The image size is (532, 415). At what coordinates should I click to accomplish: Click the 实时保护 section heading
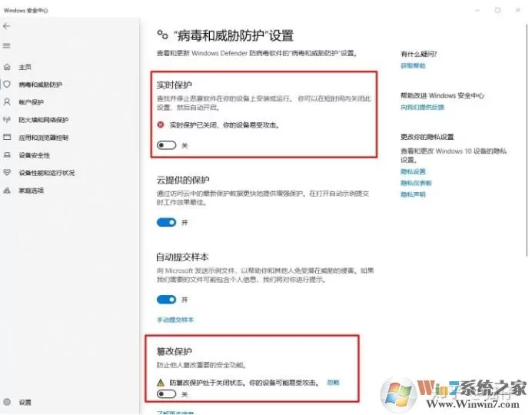coord(174,85)
